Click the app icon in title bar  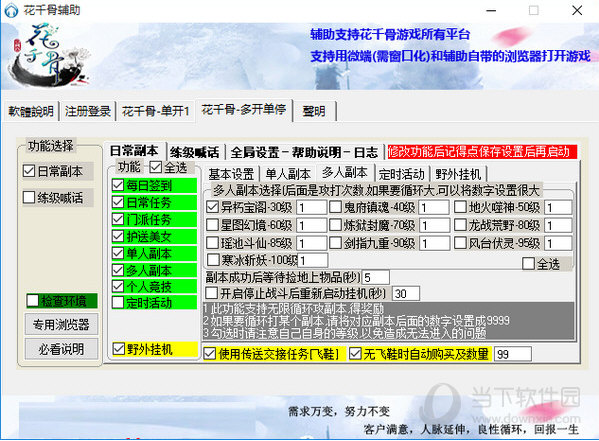coord(11,10)
